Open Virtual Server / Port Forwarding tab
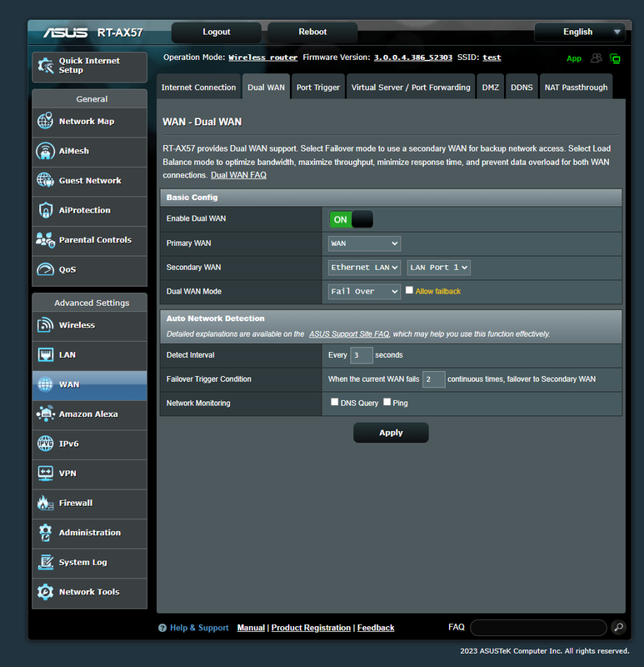This screenshot has width=644, height=667. click(x=411, y=88)
